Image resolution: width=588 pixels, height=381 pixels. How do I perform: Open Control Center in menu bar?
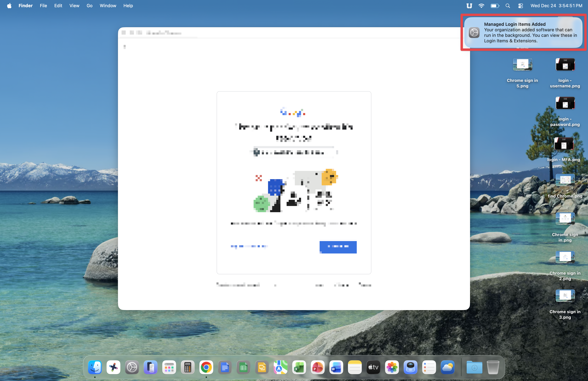520,6
